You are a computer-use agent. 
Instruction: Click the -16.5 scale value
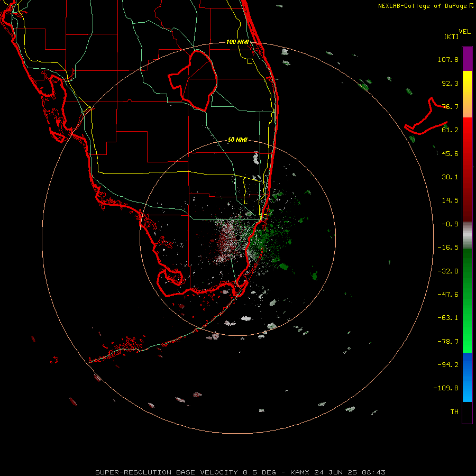tap(448, 248)
